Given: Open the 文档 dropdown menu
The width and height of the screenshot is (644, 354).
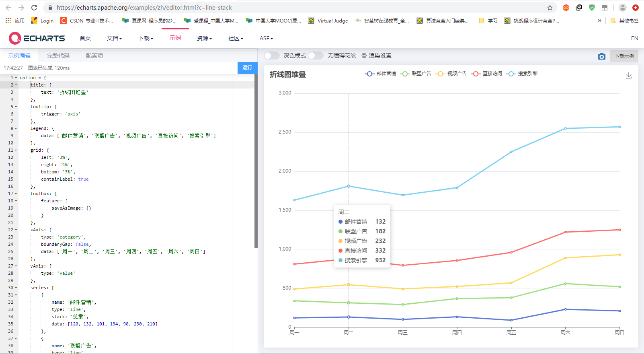Looking at the screenshot, I should (115, 38).
